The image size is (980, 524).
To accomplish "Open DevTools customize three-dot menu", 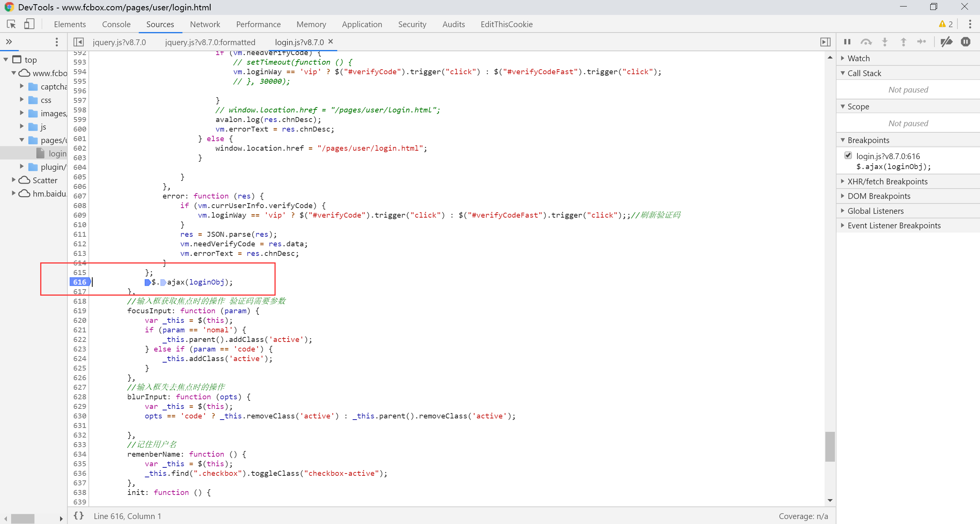I will pos(970,24).
